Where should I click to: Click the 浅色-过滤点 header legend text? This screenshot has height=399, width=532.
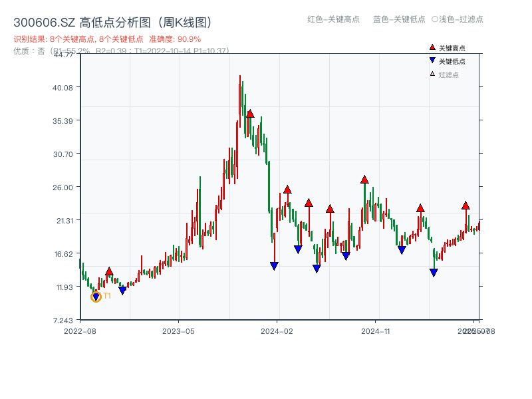click(461, 19)
